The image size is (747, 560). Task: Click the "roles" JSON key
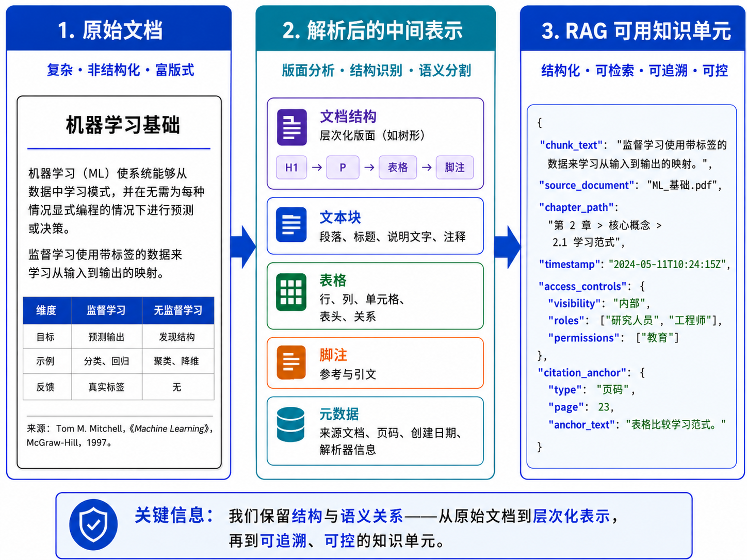point(566,320)
